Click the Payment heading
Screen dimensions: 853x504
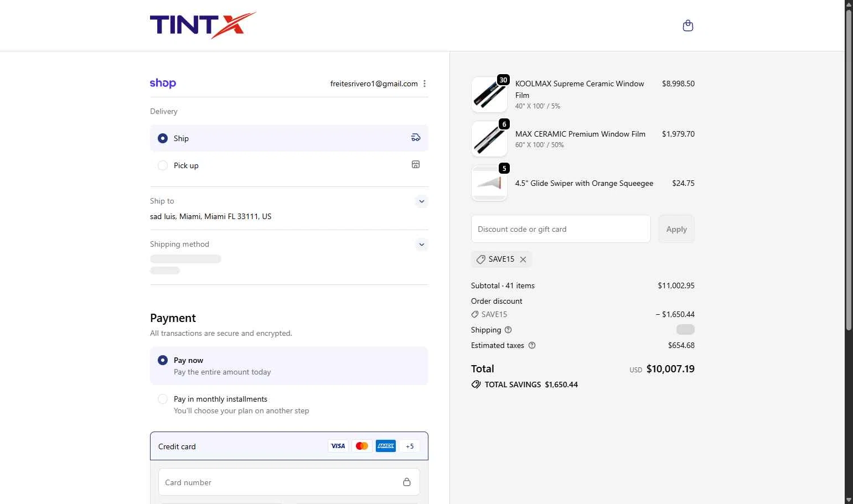pyautogui.click(x=173, y=318)
